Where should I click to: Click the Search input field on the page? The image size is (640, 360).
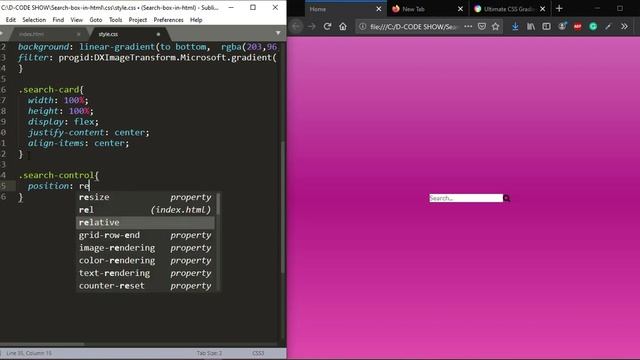coord(466,198)
